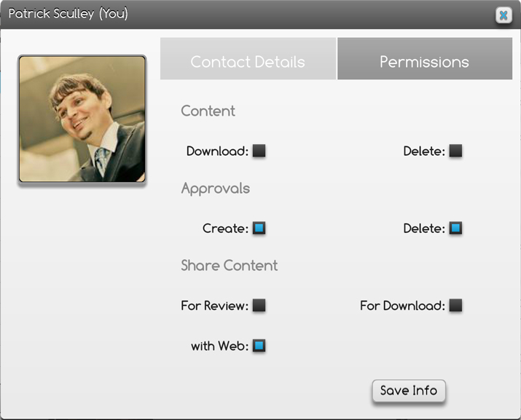Click the Content section heading
Image resolution: width=521 pixels, height=420 pixels.
(208, 111)
